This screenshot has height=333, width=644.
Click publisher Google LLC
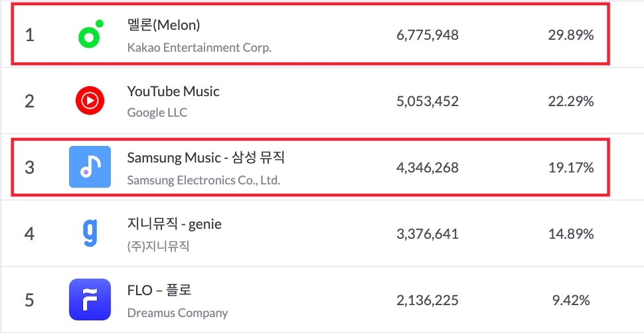click(x=157, y=113)
